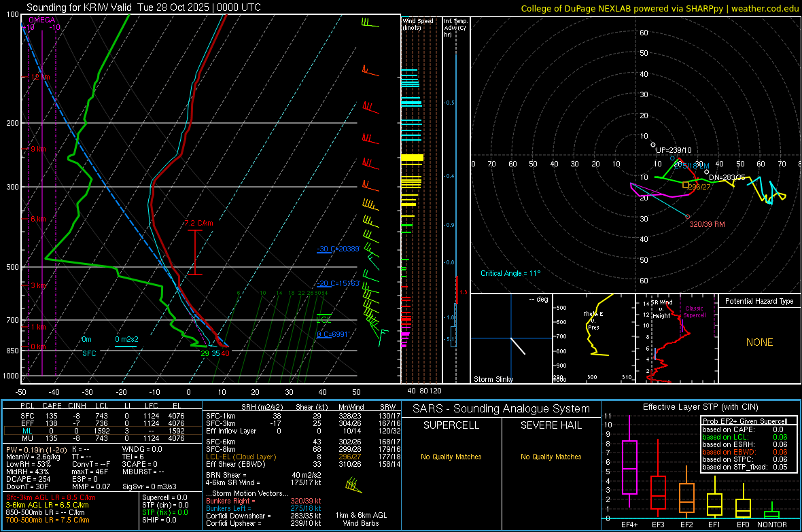This screenshot has height=532, width=802.
Task: Click the 'based on LCL:' probability row
Action: click(745, 437)
